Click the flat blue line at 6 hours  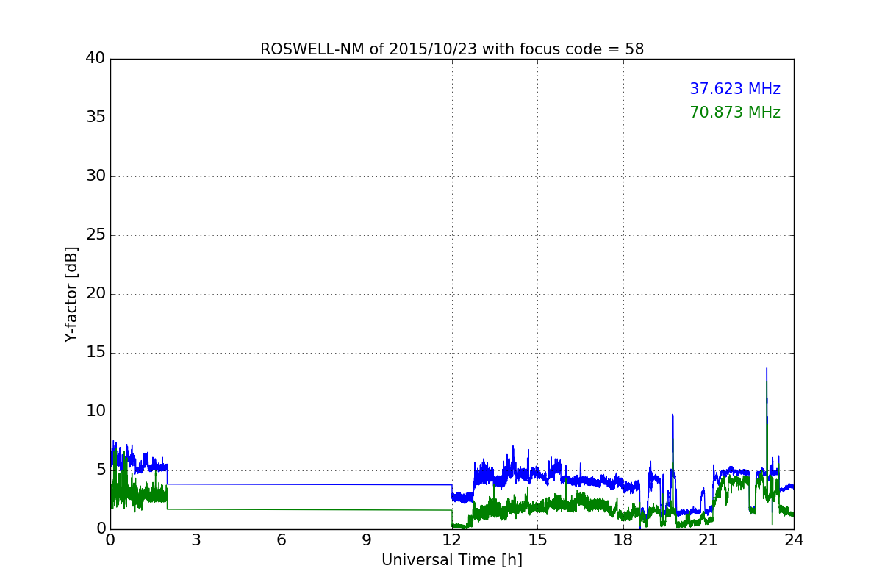(x=281, y=484)
